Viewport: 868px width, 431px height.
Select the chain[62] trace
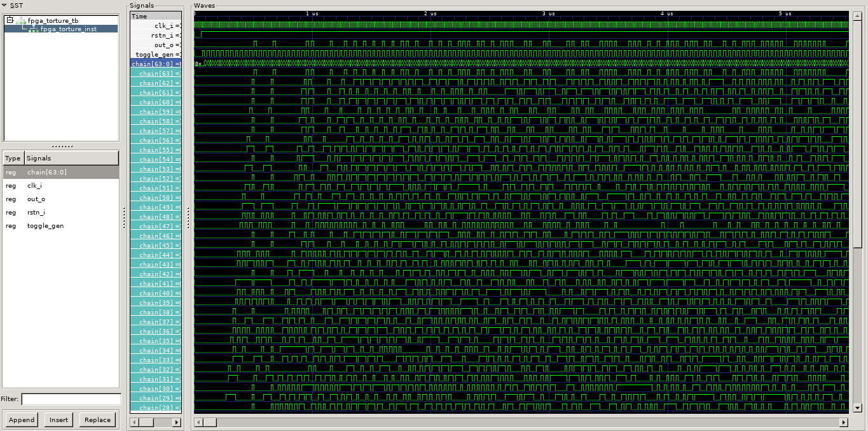tap(156, 83)
